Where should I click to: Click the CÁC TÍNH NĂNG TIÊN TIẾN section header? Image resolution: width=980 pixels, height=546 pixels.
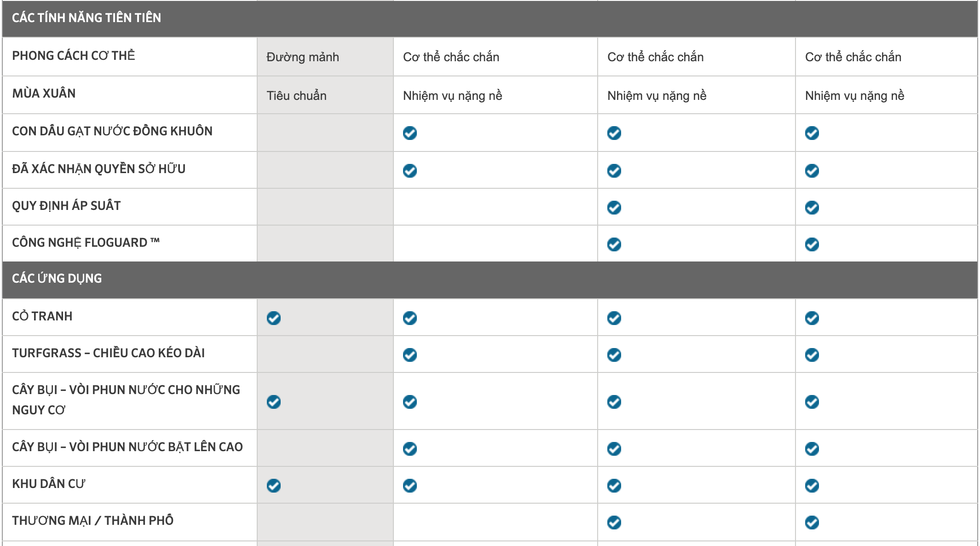[490, 18]
